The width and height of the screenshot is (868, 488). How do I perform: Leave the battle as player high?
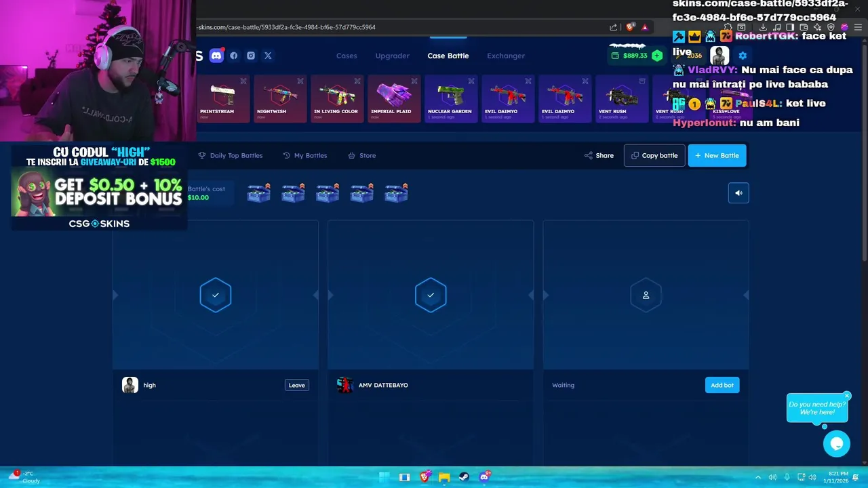pyautogui.click(x=297, y=385)
